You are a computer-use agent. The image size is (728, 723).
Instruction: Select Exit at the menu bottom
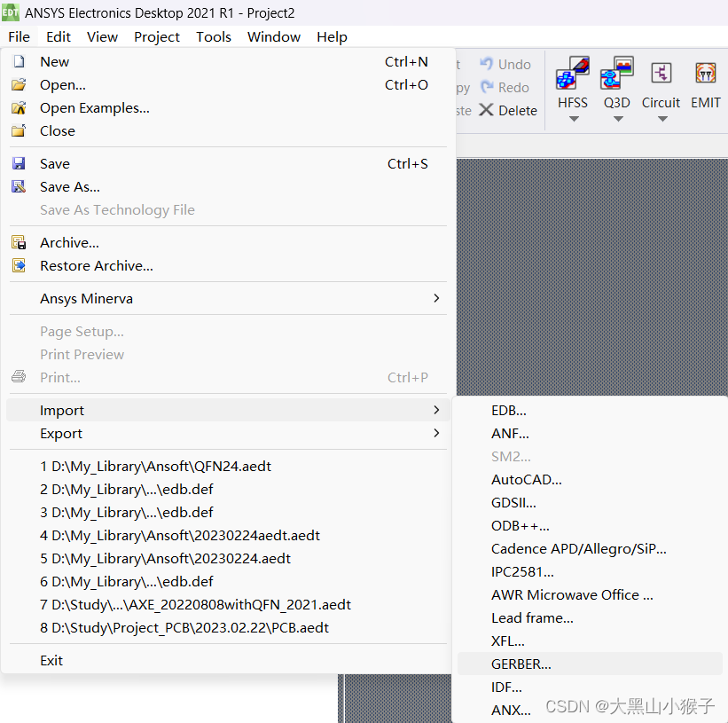pyautogui.click(x=228, y=660)
